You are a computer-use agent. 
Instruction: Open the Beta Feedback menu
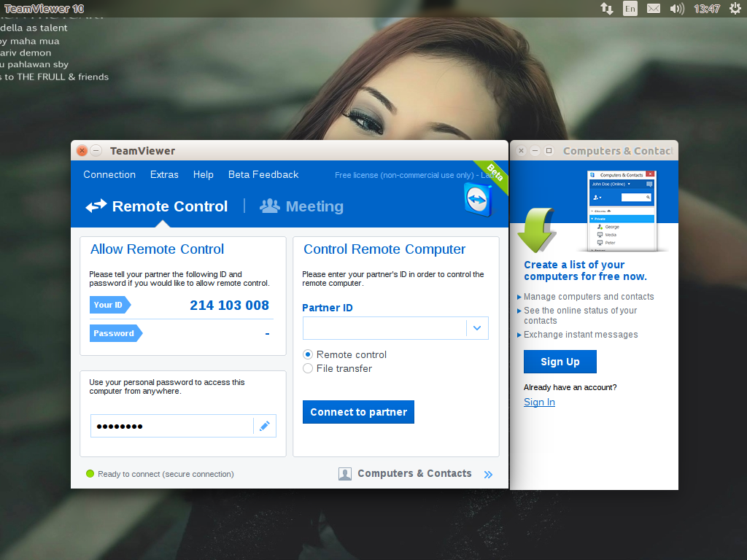(263, 175)
